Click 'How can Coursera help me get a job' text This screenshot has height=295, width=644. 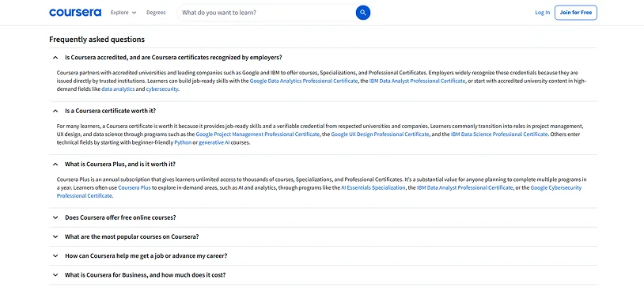tap(146, 255)
